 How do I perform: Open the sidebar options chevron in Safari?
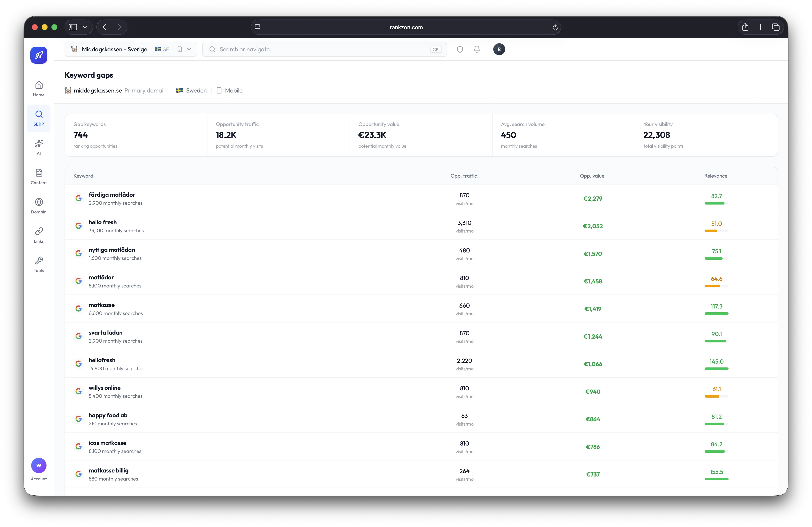85,27
